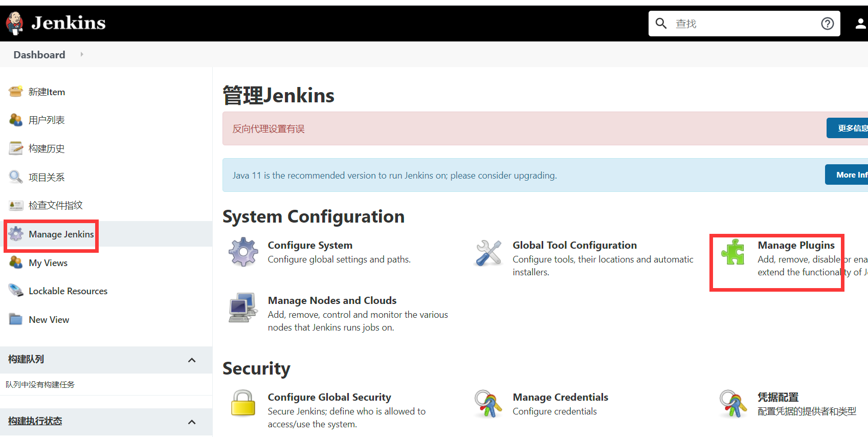Screen dimensions: 868x437
Task: Click the 配置凭据的提供者和类型 description text
Action: coord(807,411)
